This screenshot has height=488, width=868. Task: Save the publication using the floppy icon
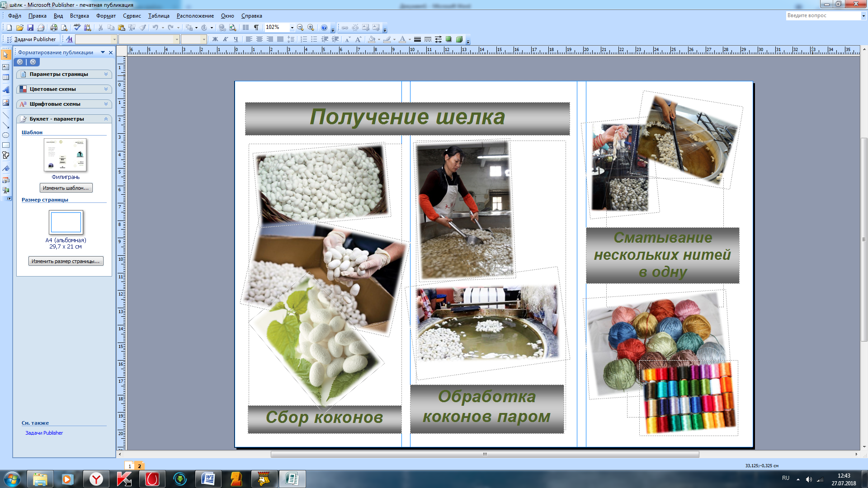tap(30, 28)
